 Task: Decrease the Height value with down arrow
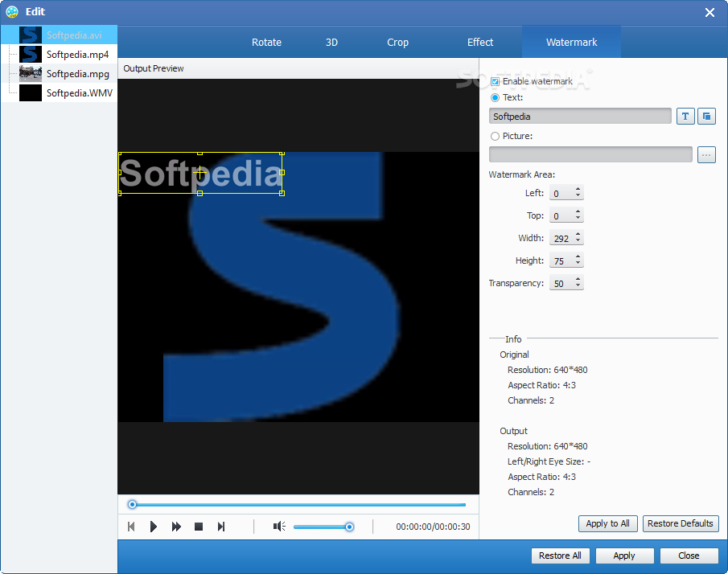coord(578,263)
